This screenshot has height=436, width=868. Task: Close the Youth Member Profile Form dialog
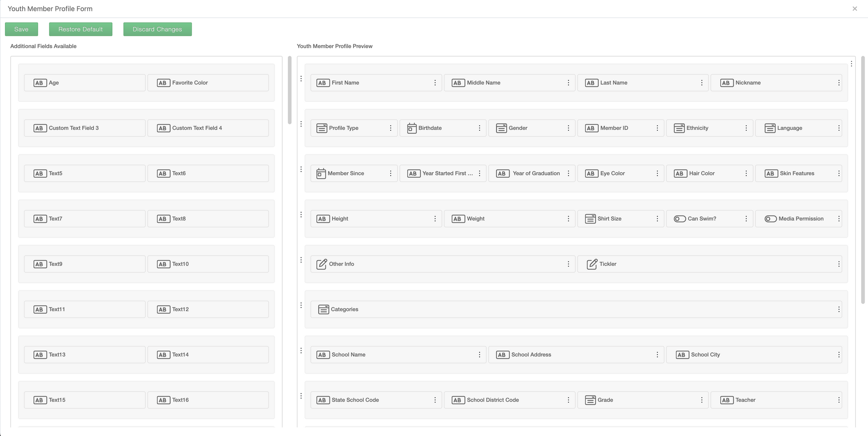pyautogui.click(x=854, y=9)
